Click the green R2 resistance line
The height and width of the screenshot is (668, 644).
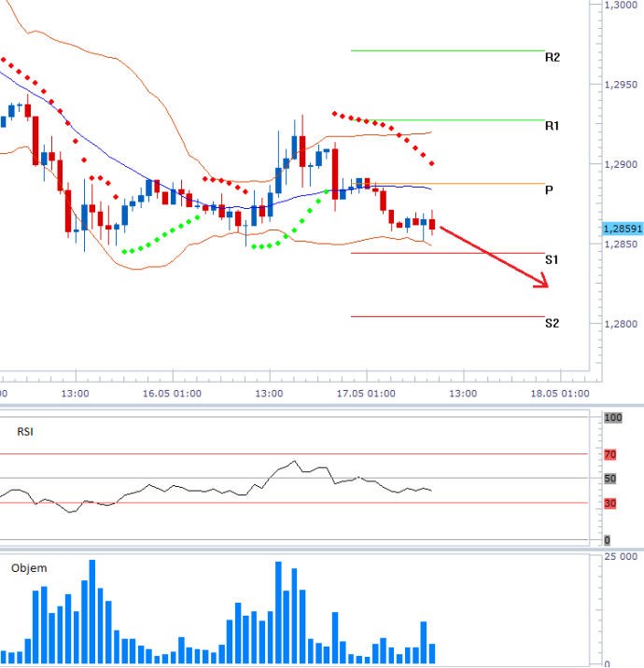[447, 50]
